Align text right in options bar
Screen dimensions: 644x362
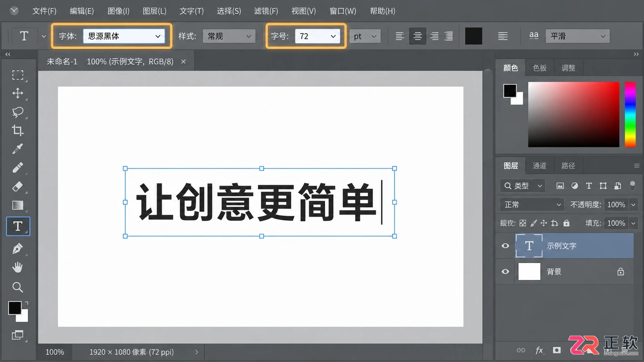[x=434, y=36]
